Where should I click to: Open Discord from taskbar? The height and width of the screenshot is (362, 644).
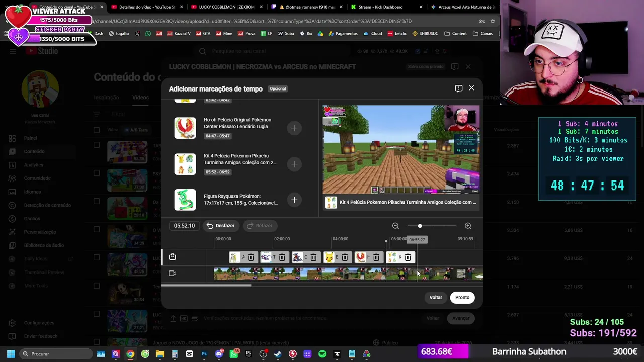[219, 354]
